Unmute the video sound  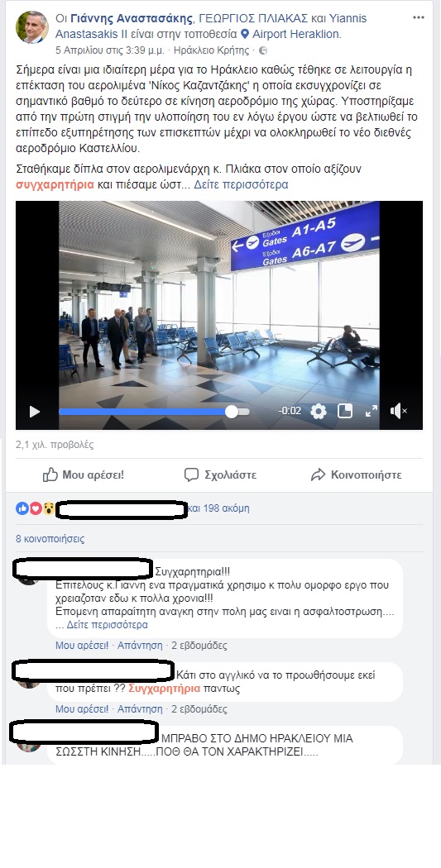[x=398, y=411]
